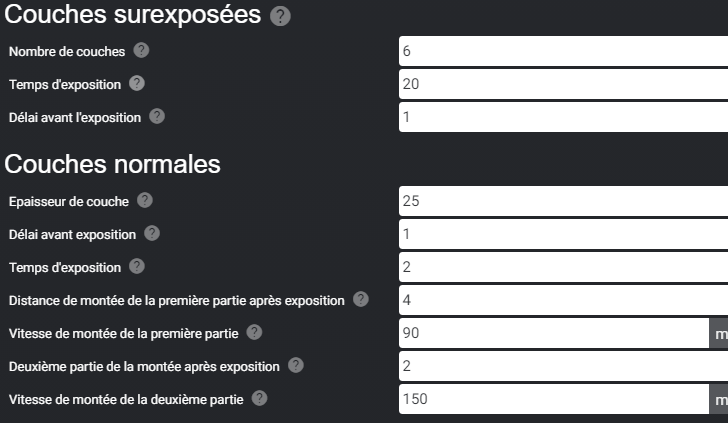Click help icon beside Couches surexposées heading

click(x=280, y=16)
